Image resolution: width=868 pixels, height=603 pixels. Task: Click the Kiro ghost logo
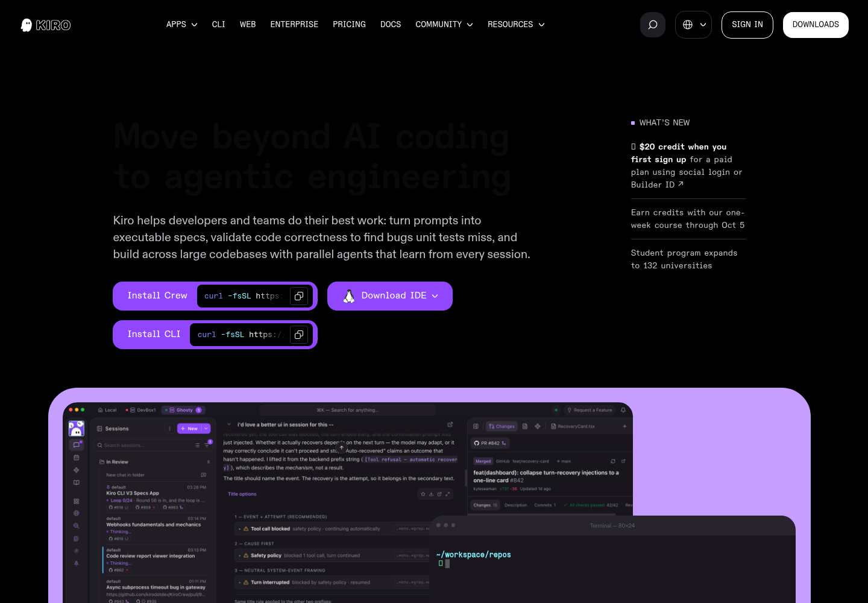point(46,25)
